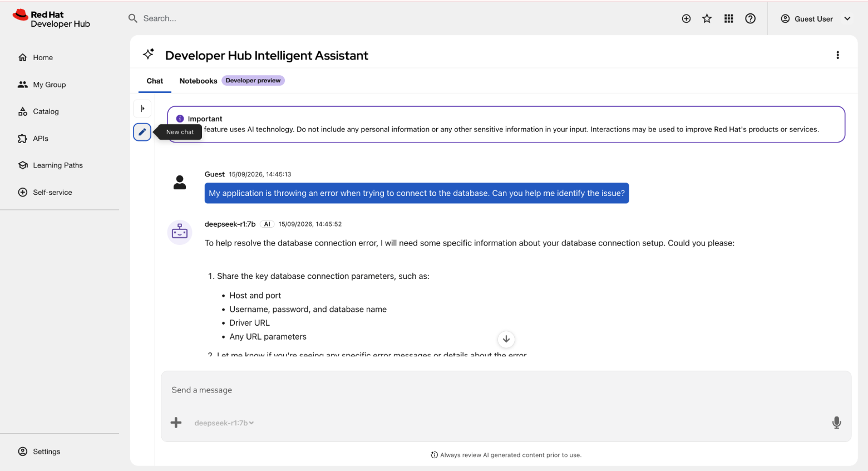Open the deepseek-r1:7b model selector dropdown

click(x=224, y=423)
